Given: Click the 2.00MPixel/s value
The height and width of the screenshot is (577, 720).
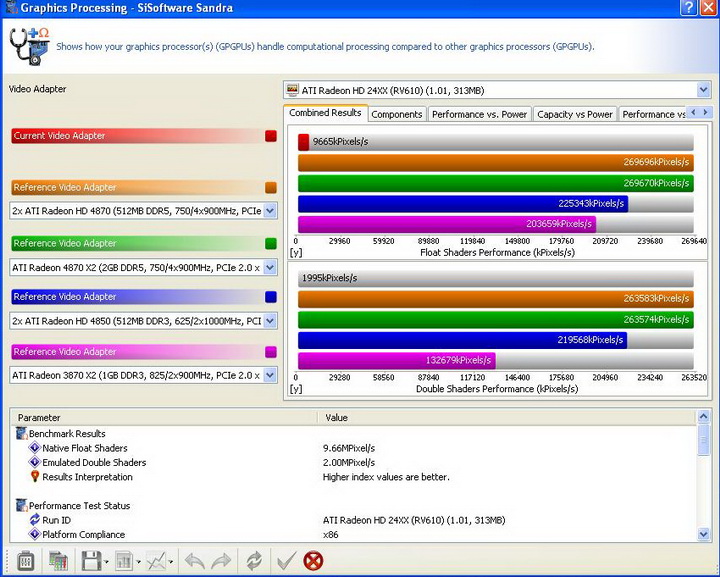Looking at the screenshot, I should click(x=349, y=462).
